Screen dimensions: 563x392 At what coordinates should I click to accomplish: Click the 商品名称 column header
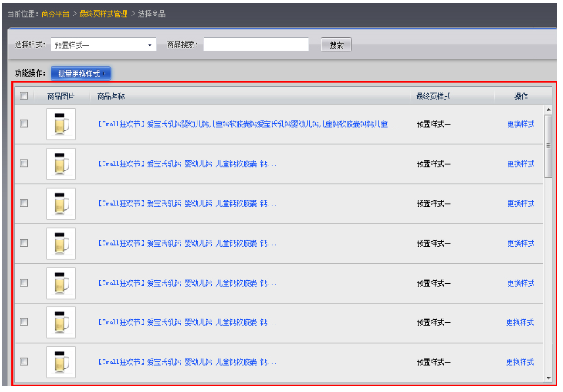click(x=111, y=96)
